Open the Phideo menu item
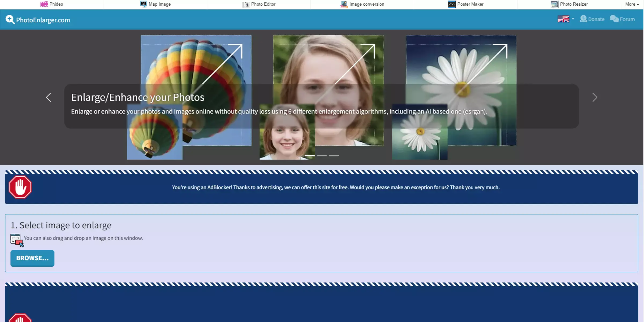 (52, 4)
